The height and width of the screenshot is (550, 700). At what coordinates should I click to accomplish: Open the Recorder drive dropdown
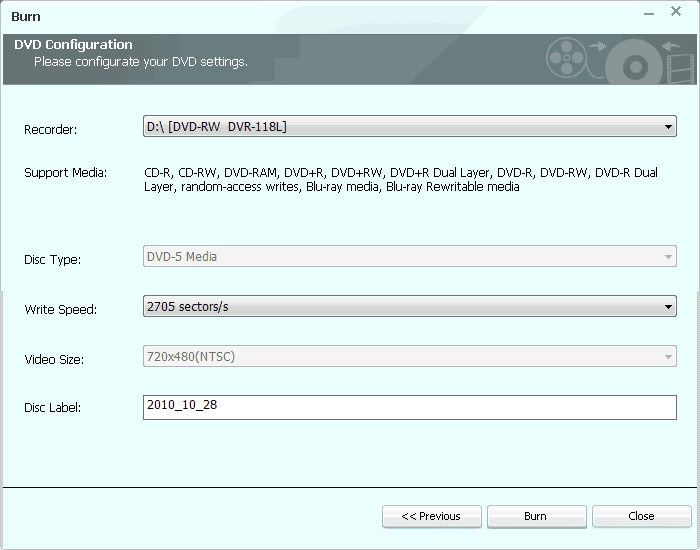click(409, 126)
